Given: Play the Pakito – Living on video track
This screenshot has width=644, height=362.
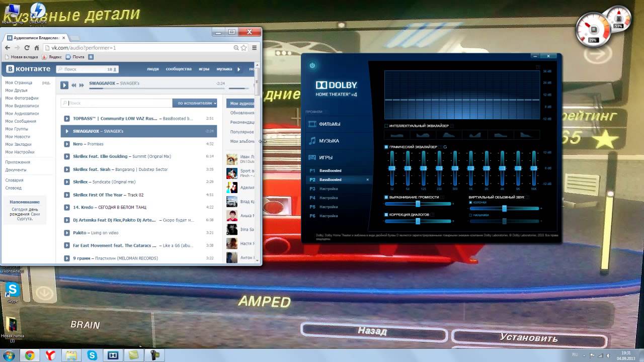Looking at the screenshot, I should (x=67, y=233).
